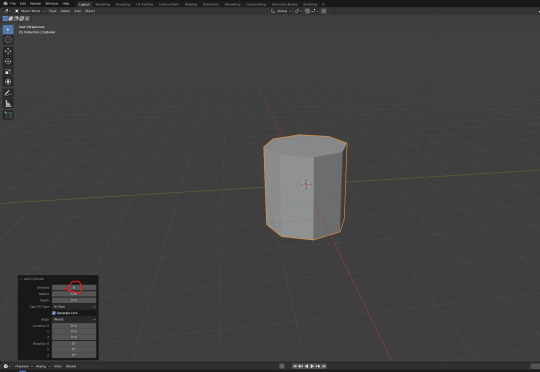The image size is (540, 372).
Task: Open the Window menu
Action: click(52, 3)
